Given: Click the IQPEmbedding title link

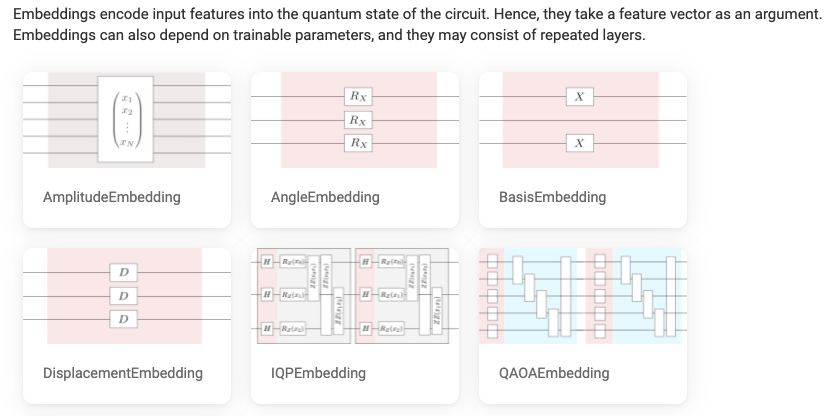Looking at the screenshot, I should [318, 373].
